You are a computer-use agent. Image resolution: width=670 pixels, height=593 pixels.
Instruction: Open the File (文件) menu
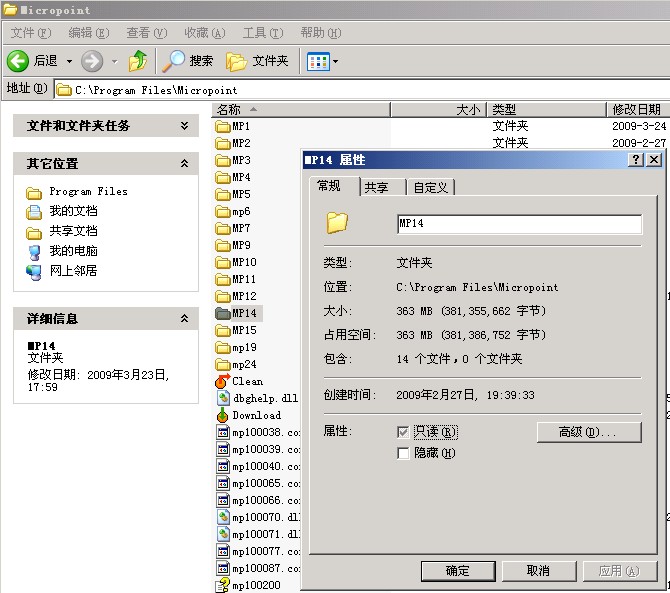[31, 33]
